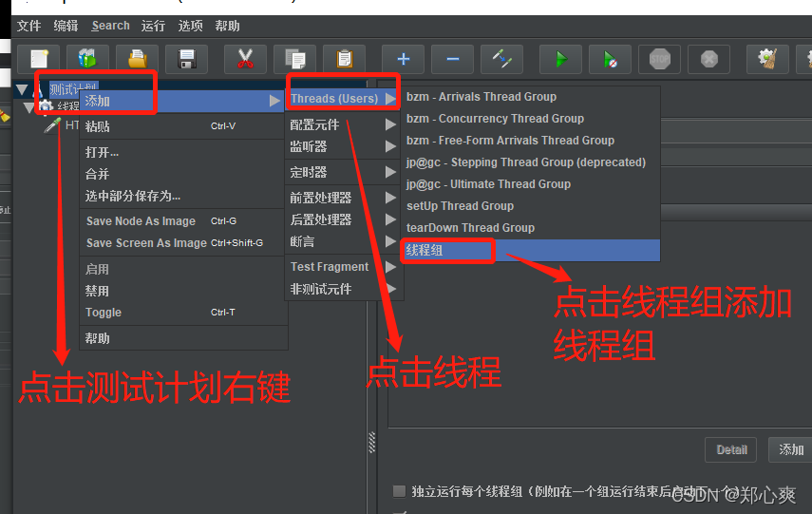Choose 合并 from context menu
This screenshot has height=514, width=812.
182,174
